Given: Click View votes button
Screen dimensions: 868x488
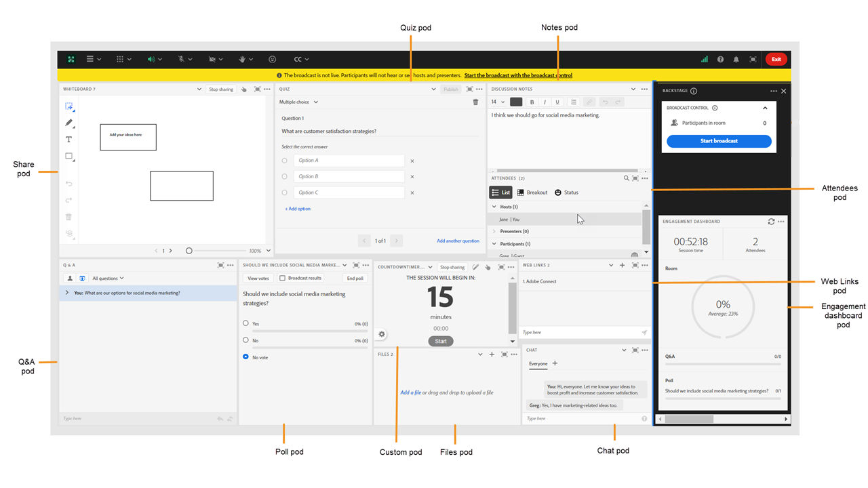Looking at the screenshot, I should [x=258, y=278].
